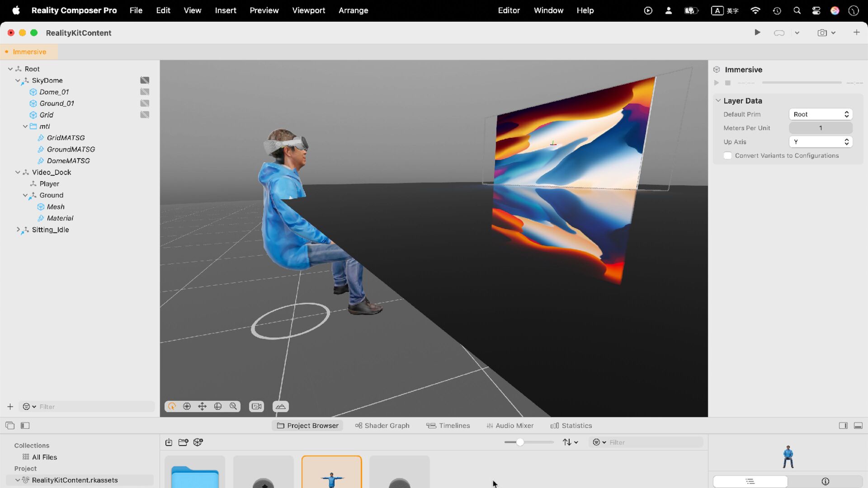This screenshot has height=488, width=868.
Task: Open the File menu
Action: pos(136,10)
